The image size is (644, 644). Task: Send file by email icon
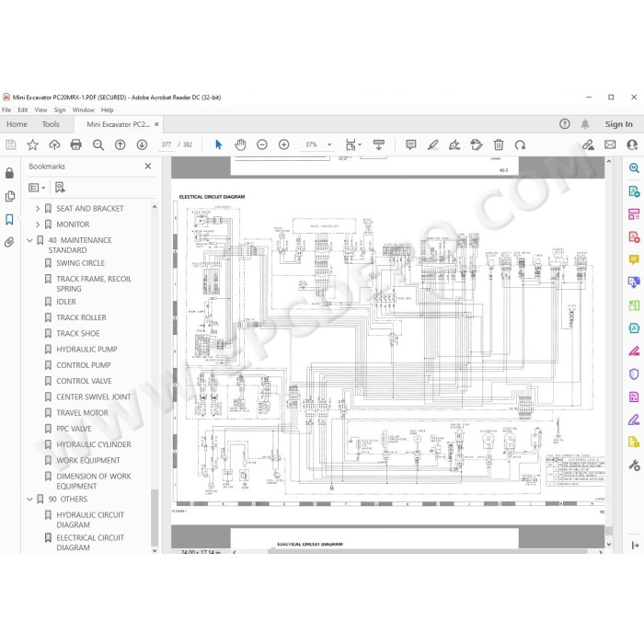pyautogui.click(x=610, y=144)
